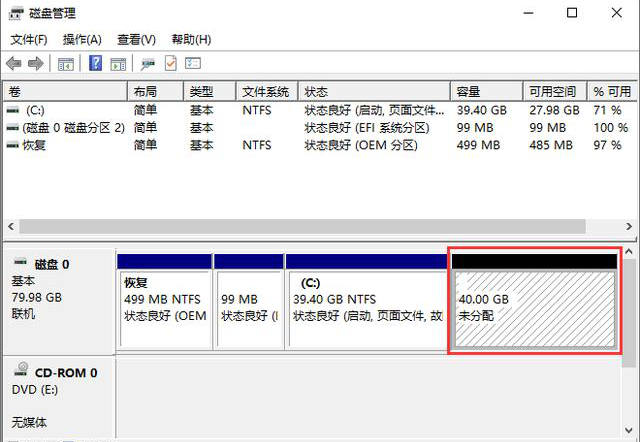
Task: Sort by the % 可用 column header
Action: [612, 91]
